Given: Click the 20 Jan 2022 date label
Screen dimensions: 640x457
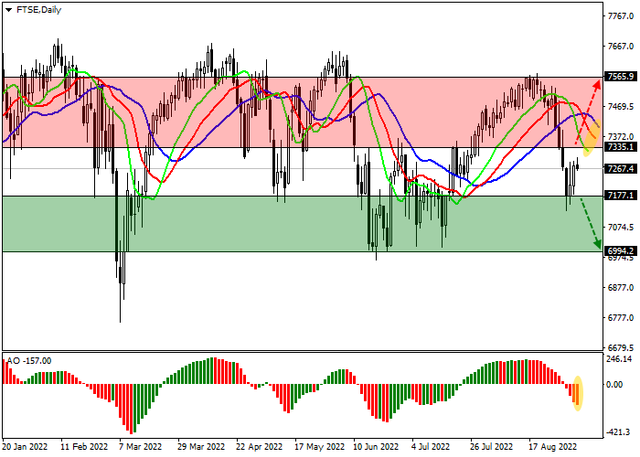Looking at the screenshot, I should tap(27, 449).
